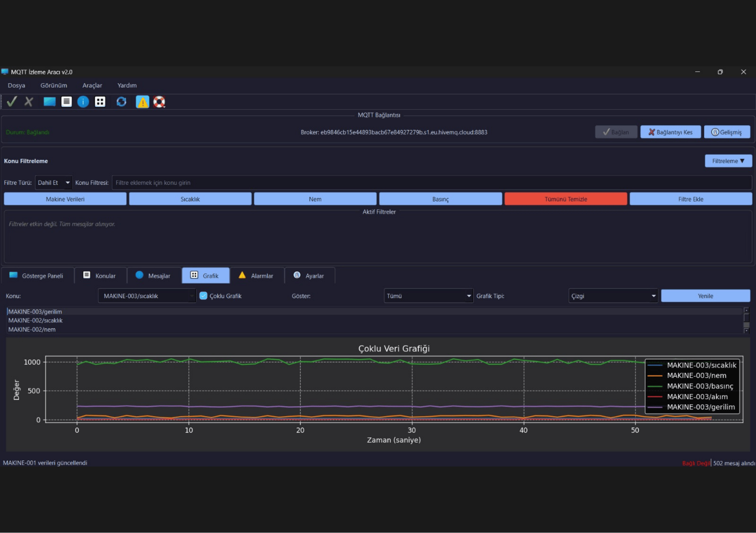This screenshot has height=533, width=756.
Task: Select the Grafik tab
Action: point(206,275)
